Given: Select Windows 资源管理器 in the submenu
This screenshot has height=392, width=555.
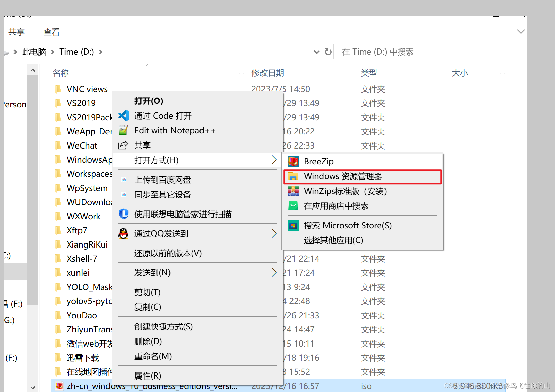Looking at the screenshot, I should pos(363,176).
